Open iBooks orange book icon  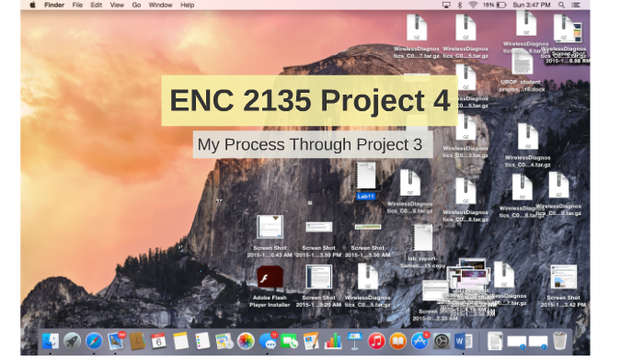398,341
